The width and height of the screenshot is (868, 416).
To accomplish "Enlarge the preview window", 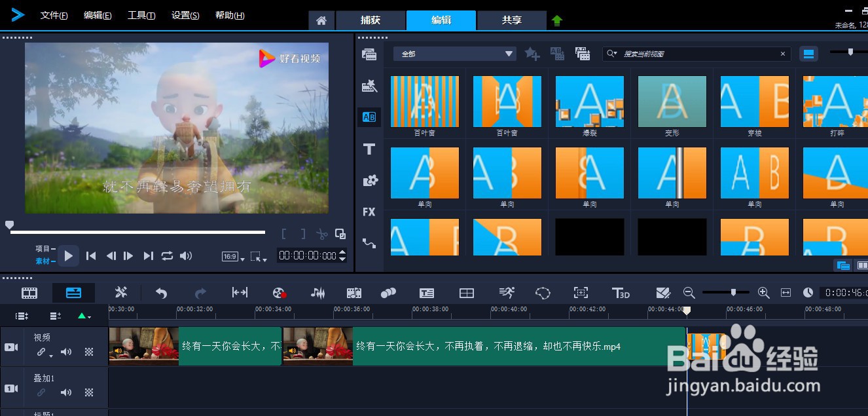I will coord(340,233).
